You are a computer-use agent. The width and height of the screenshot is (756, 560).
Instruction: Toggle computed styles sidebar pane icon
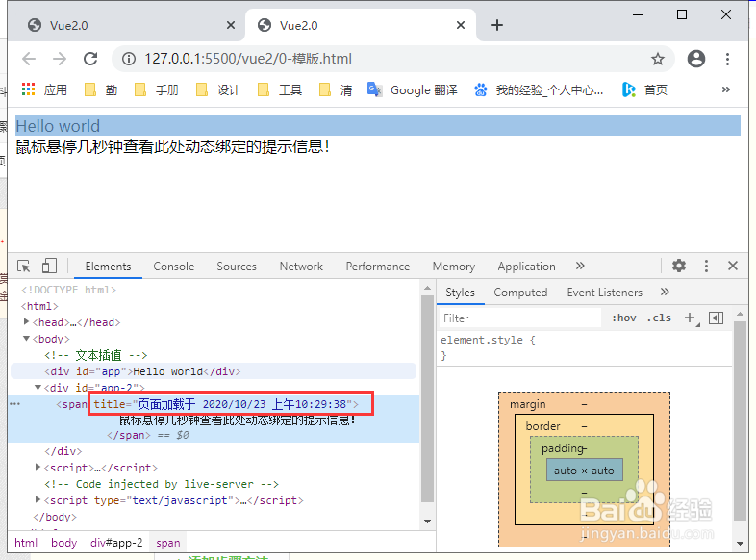(716, 318)
